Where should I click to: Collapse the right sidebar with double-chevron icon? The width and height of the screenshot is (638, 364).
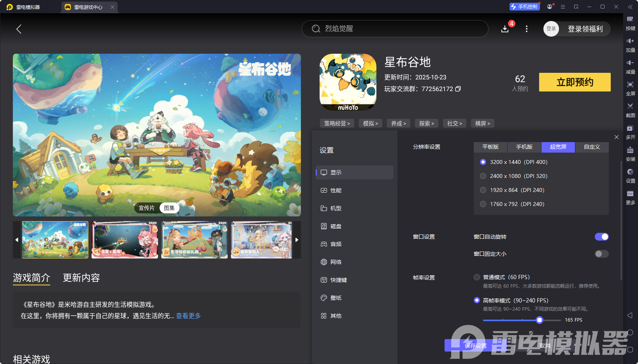(630, 7)
